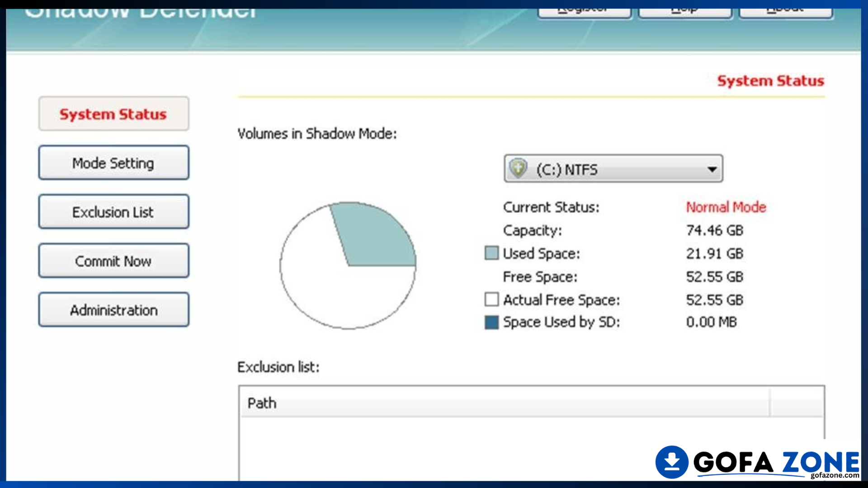Click the Normal Mode status text
This screenshot has height=488, width=868.
tap(726, 207)
